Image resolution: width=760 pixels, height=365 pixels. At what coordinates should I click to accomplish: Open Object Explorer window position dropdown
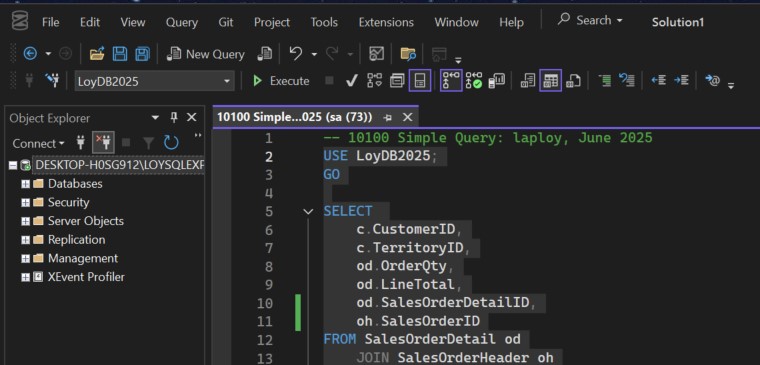pyautogui.click(x=155, y=117)
